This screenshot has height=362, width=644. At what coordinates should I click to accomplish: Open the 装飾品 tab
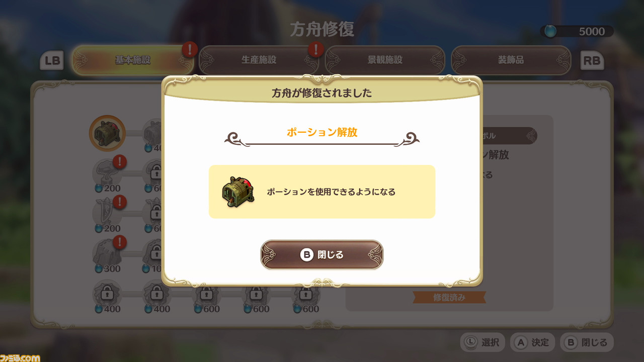511,60
